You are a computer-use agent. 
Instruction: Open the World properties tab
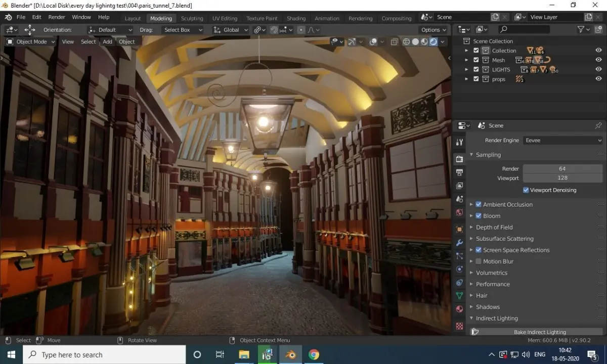click(459, 213)
